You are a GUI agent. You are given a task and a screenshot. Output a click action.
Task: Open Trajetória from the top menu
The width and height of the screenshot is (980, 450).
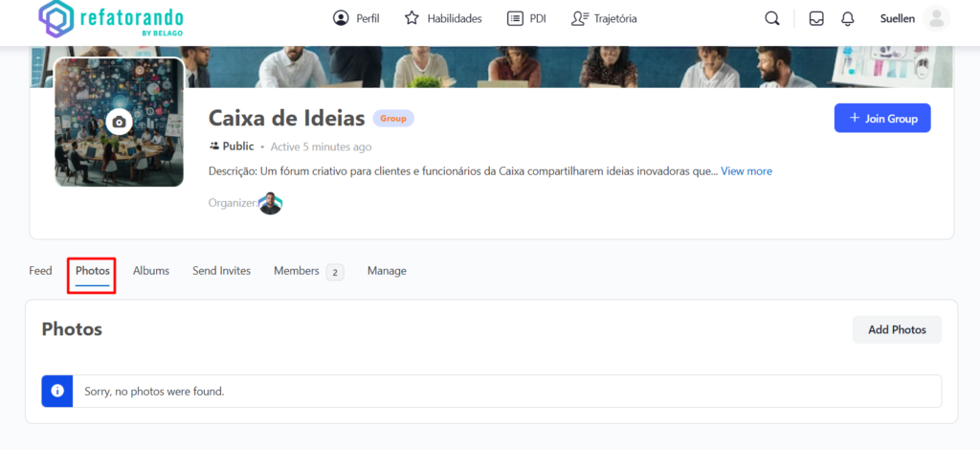tap(604, 18)
